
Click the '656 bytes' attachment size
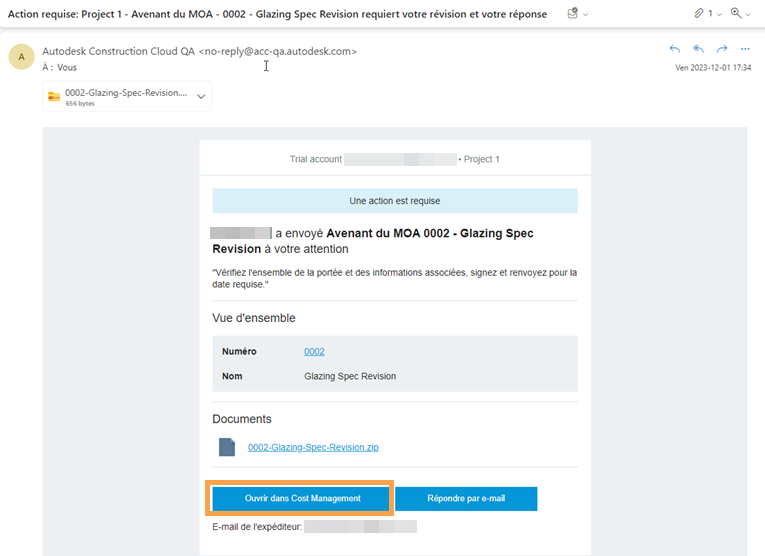click(x=80, y=103)
